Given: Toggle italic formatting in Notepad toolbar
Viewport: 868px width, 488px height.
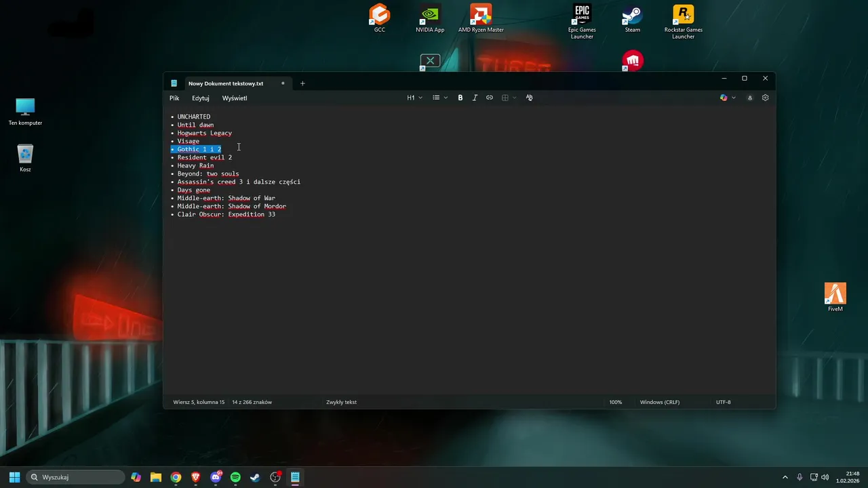Looking at the screenshot, I should (475, 98).
